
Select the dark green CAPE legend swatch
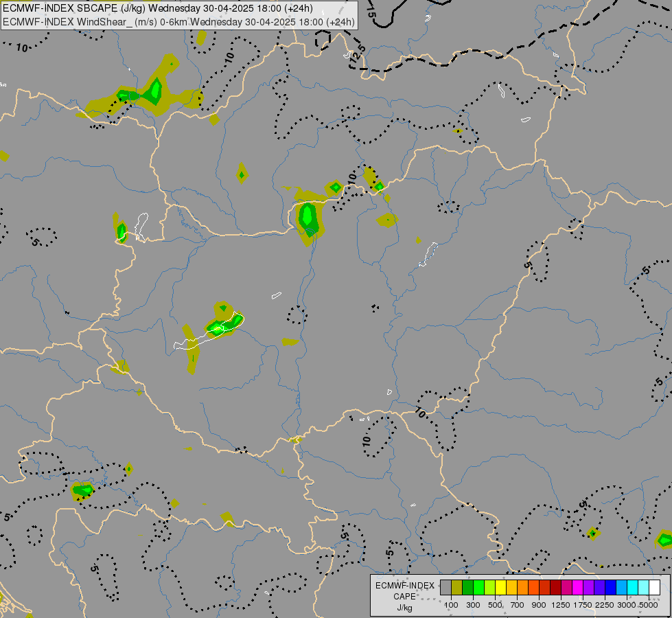point(467,588)
